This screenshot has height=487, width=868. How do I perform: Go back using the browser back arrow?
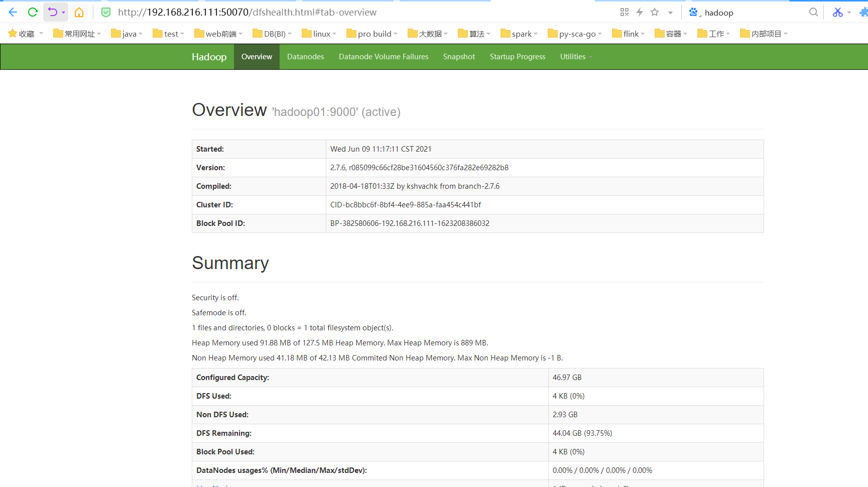click(x=13, y=12)
